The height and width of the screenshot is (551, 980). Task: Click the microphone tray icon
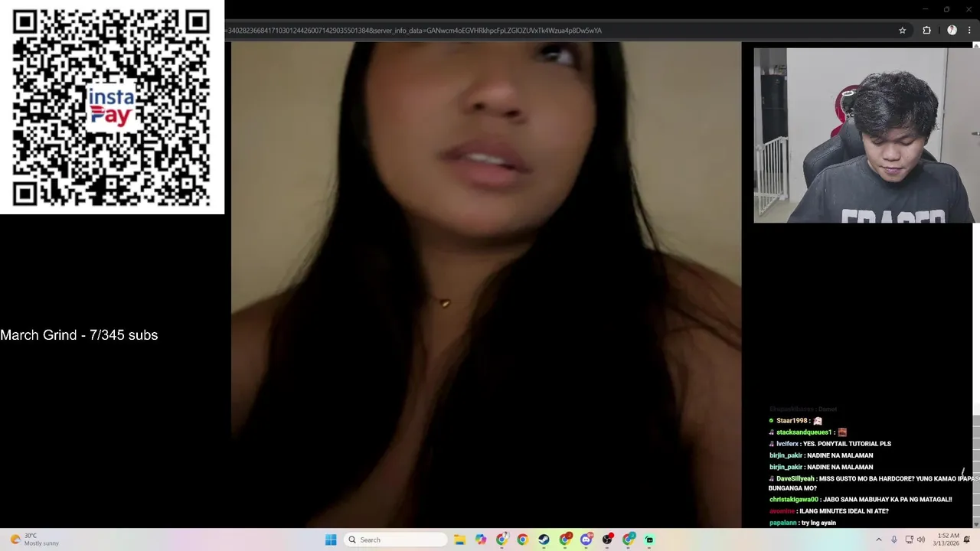point(893,540)
